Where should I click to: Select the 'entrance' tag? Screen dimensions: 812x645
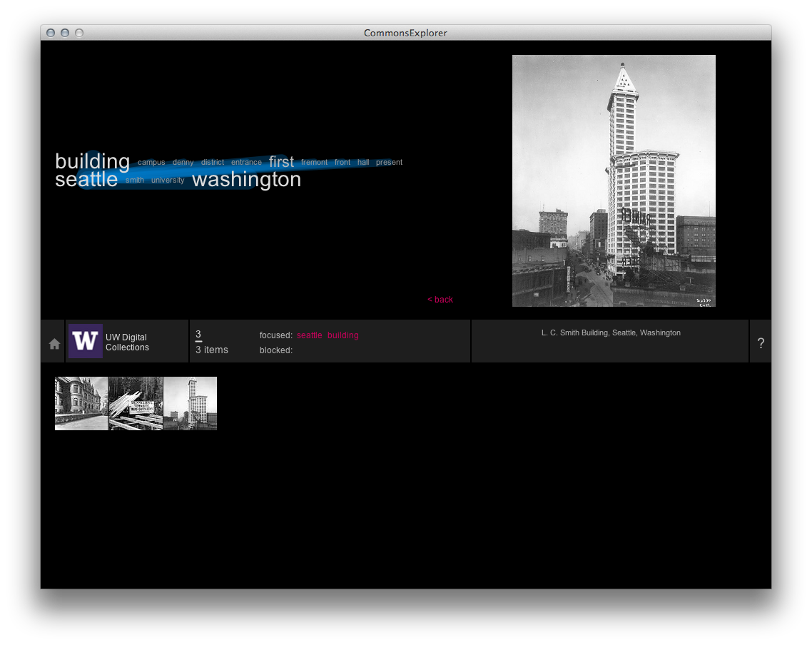click(246, 162)
